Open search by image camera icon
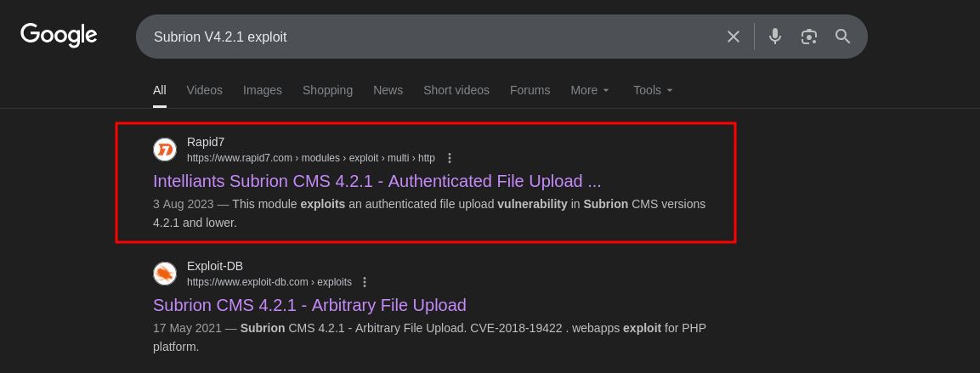 tap(809, 37)
